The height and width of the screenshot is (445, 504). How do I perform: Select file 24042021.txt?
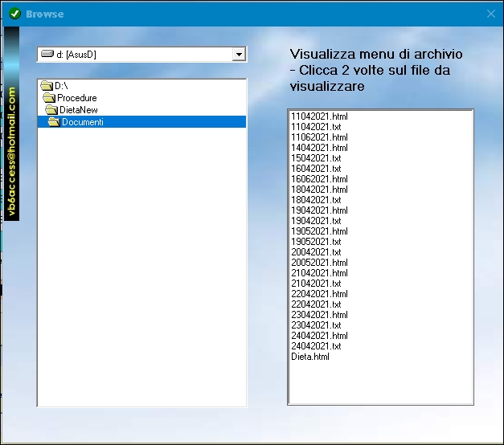316,346
